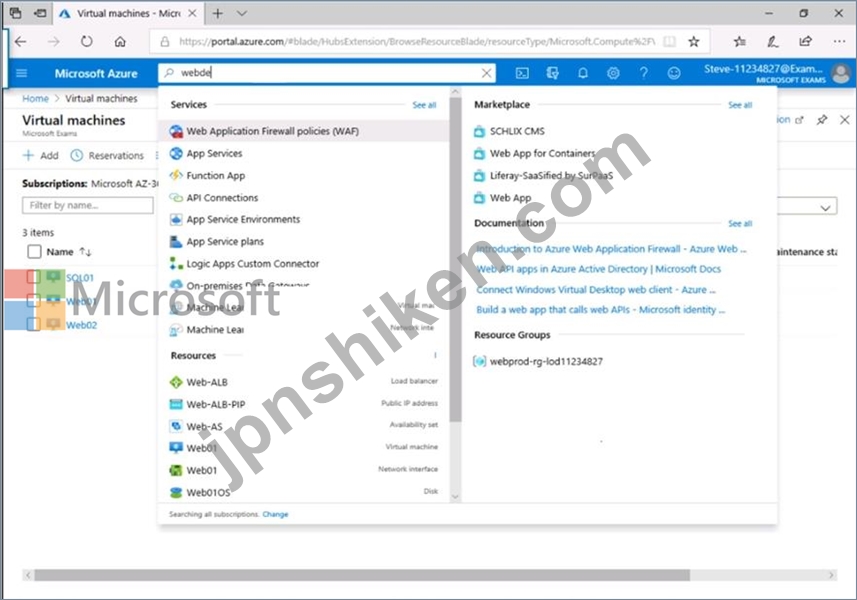
Task: Open Web App for Containers marketplace item
Action: [542, 154]
